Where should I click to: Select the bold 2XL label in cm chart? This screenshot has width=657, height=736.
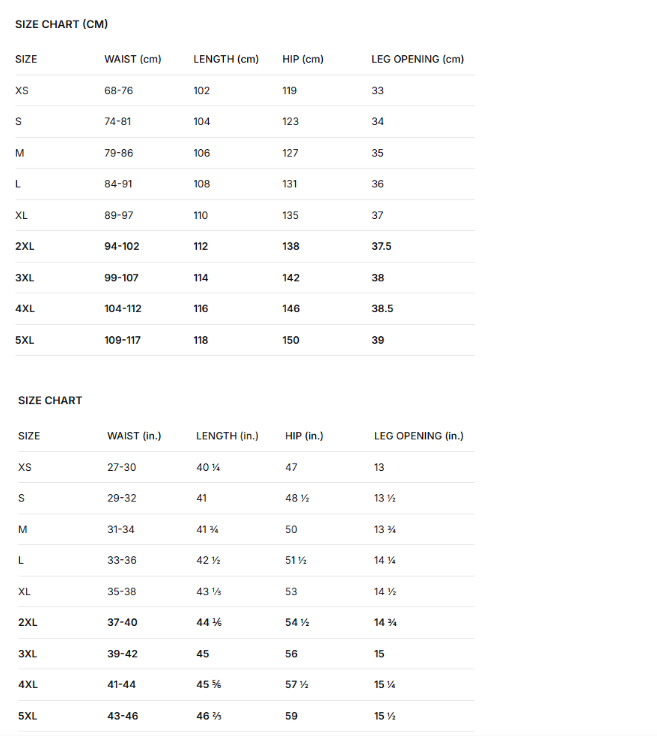[25, 246]
